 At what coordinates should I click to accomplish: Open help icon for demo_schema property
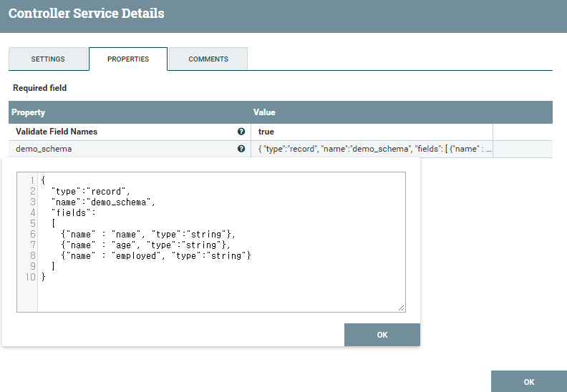click(241, 149)
